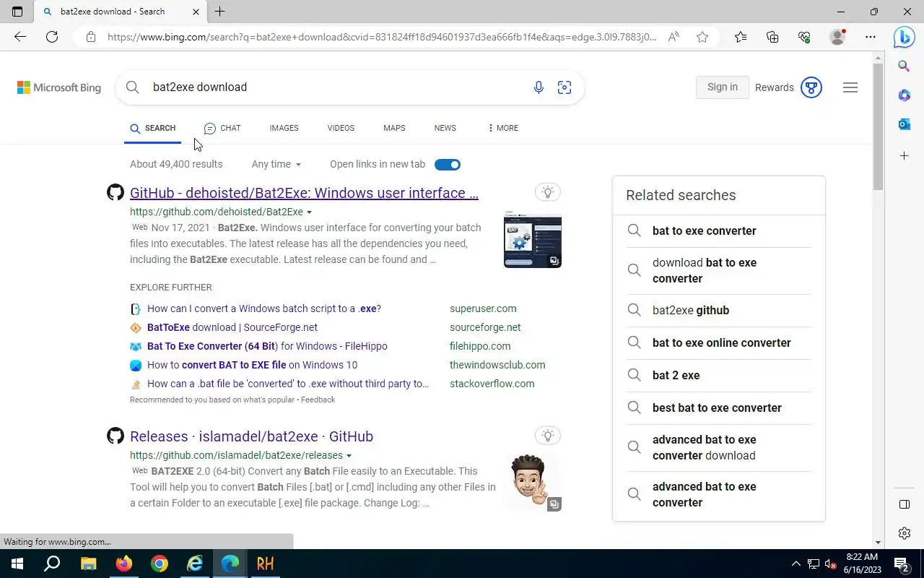924x578 pixels.
Task: Open Browser essentials heart icon
Action: coord(804,37)
